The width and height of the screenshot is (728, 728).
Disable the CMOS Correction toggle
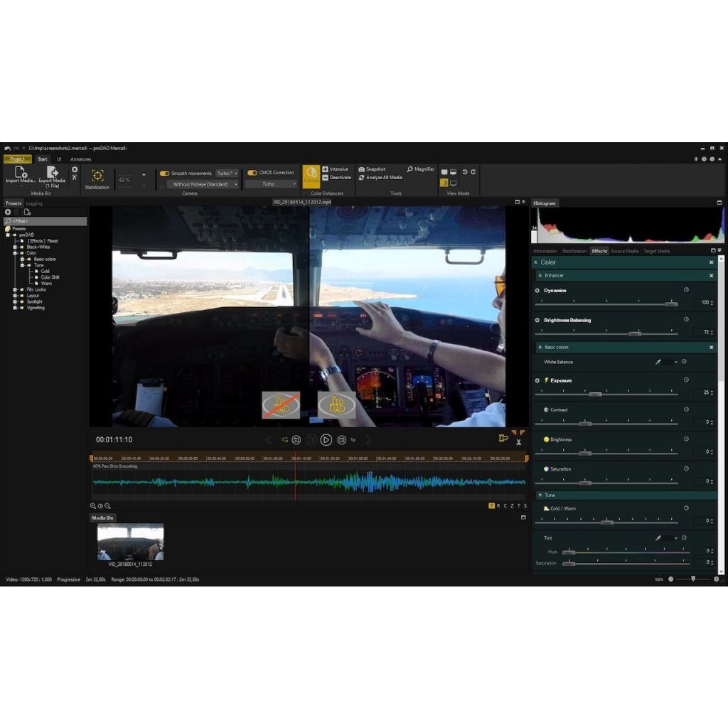252,173
